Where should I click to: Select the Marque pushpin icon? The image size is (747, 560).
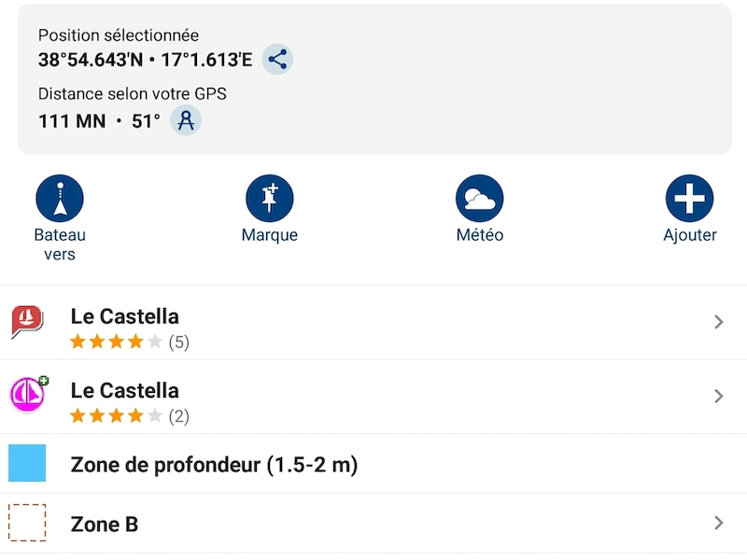(x=270, y=198)
